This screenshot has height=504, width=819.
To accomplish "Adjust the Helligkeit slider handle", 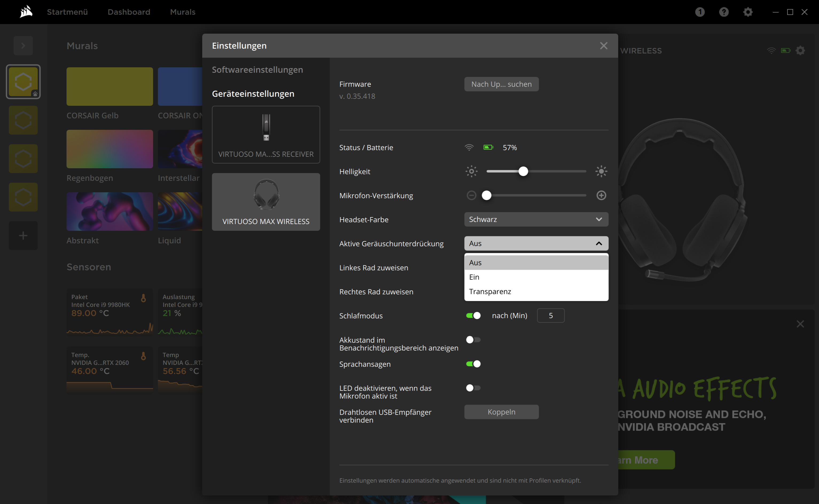I will point(523,171).
